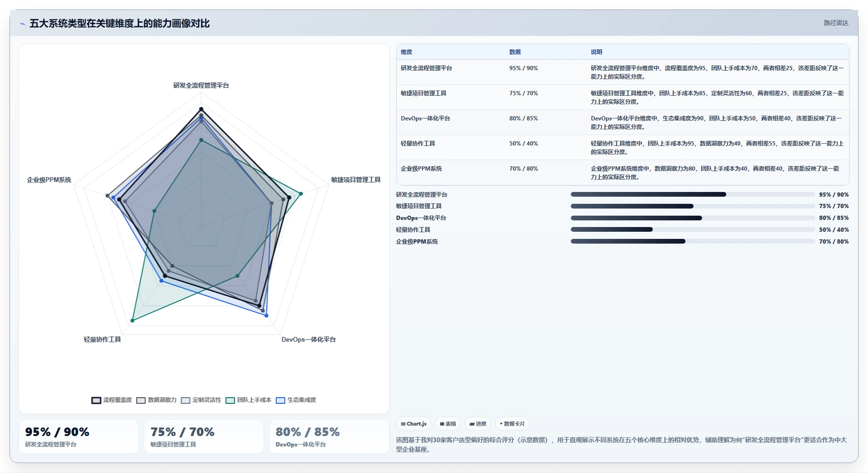Click the small icon beside the dashboard title

coord(22,24)
